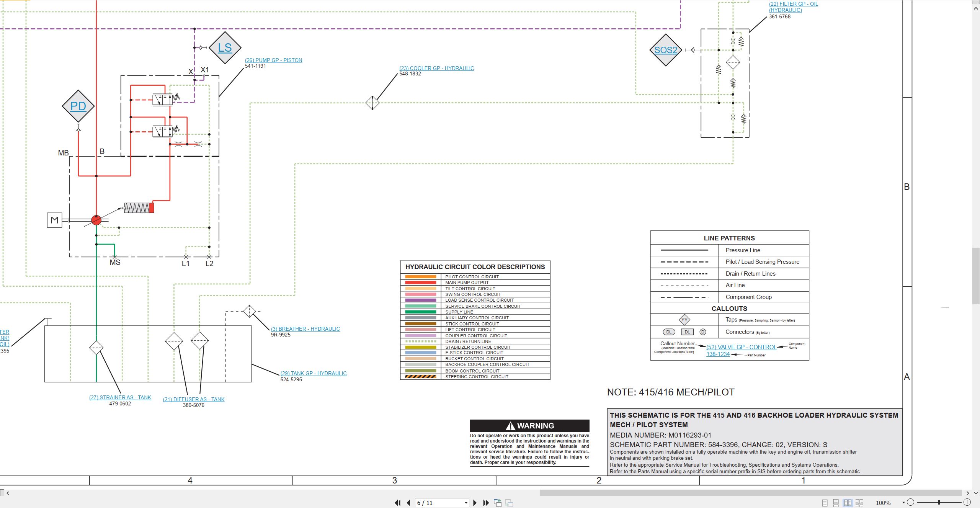
Task: Click the MS port label
Action: pos(115,263)
